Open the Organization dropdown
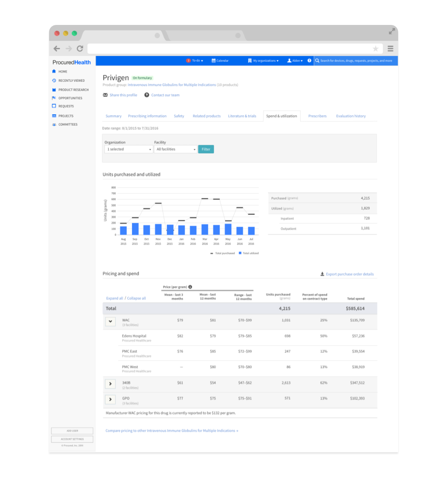 (x=129, y=149)
